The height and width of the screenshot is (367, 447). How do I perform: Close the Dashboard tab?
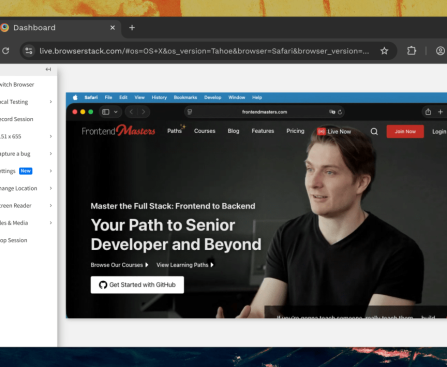pos(113,28)
